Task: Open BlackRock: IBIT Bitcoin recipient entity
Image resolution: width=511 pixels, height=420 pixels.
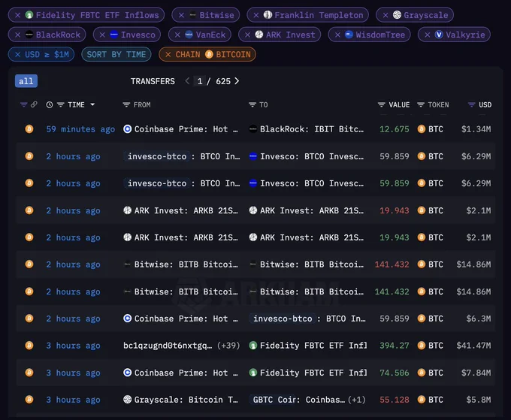Action: 312,129
